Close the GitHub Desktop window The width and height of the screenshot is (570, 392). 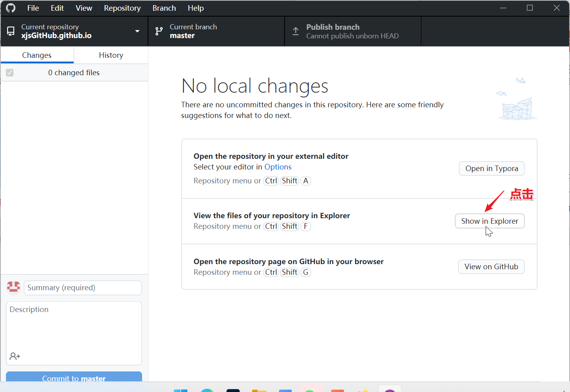[557, 8]
